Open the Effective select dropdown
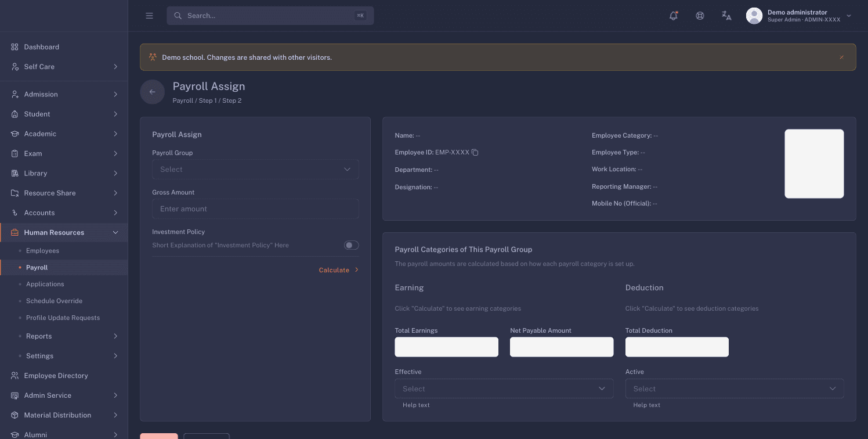This screenshot has height=439, width=868. pyautogui.click(x=504, y=389)
